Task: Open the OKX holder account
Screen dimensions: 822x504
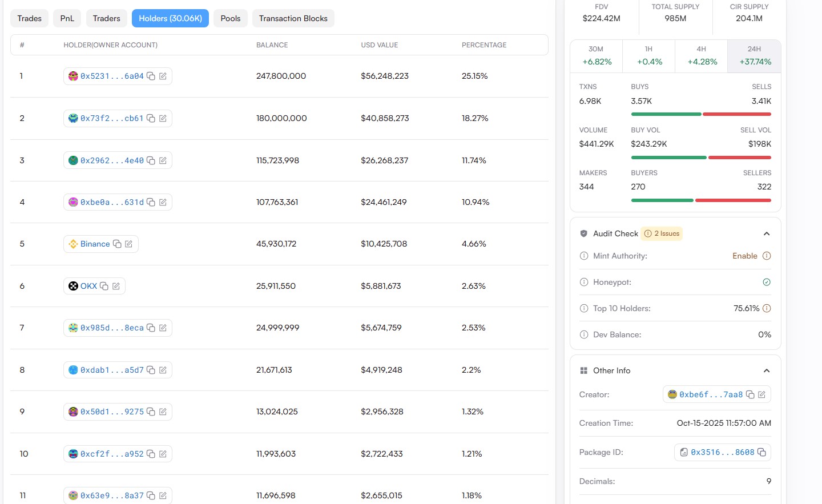Action: [88, 286]
